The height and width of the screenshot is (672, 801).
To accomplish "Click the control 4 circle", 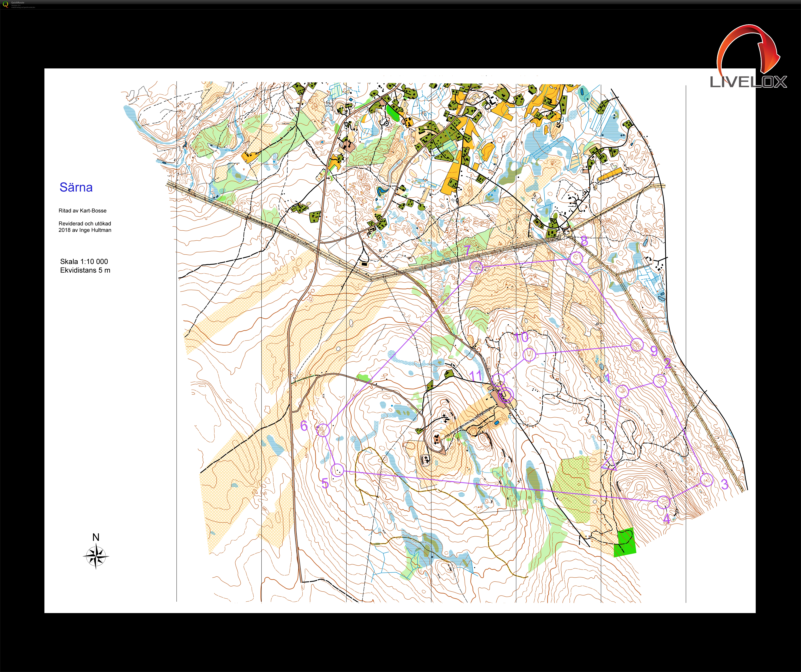I will (664, 502).
